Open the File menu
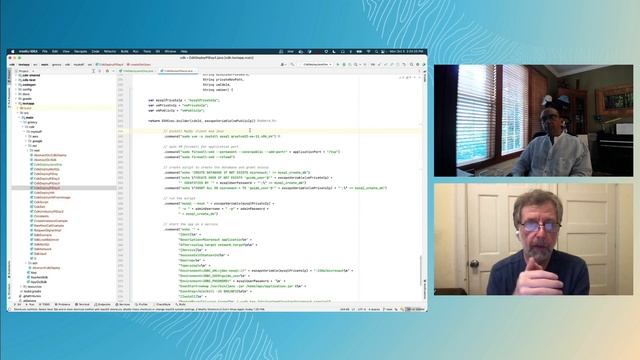The width and height of the screenshot is (640, 360). click(45, 51)
